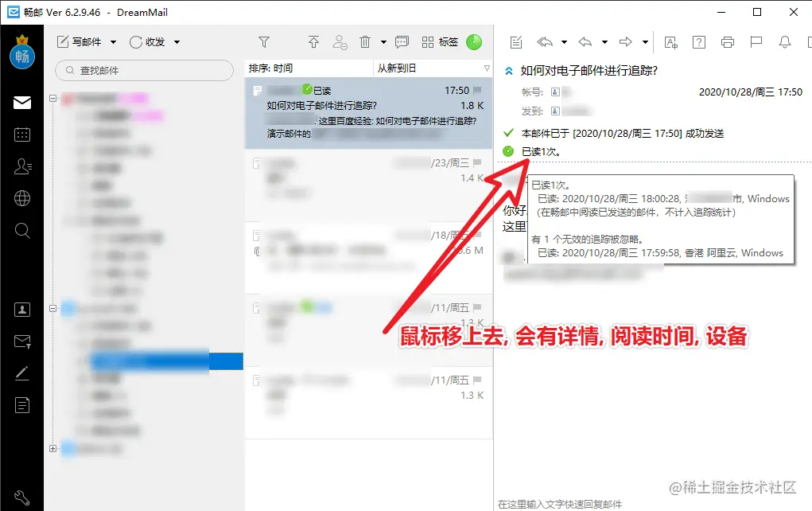The height and width of the screenshot is (511, 812).
Task: Click the 写邮件 compose button
Action: 80,42
